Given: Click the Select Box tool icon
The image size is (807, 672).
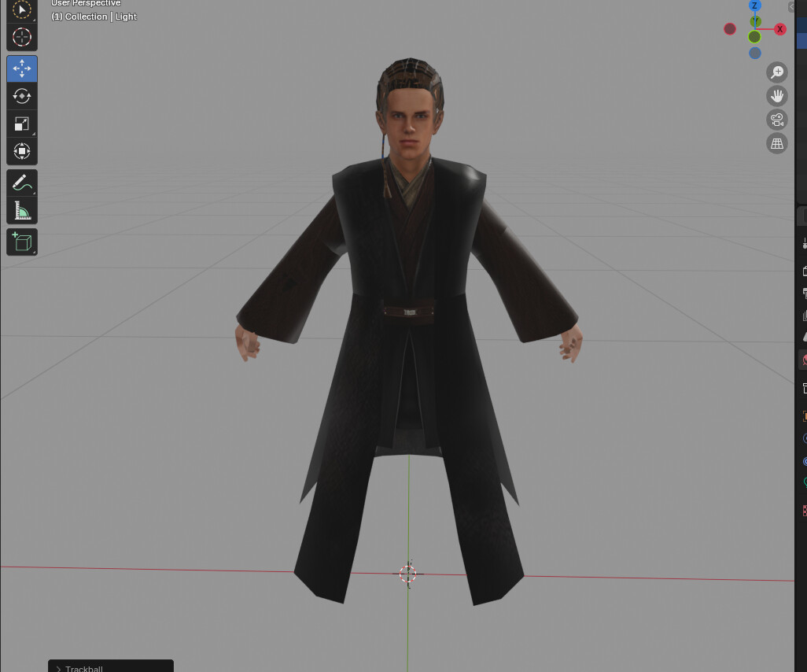Looking at the screenshot, I should coord(21,10).
